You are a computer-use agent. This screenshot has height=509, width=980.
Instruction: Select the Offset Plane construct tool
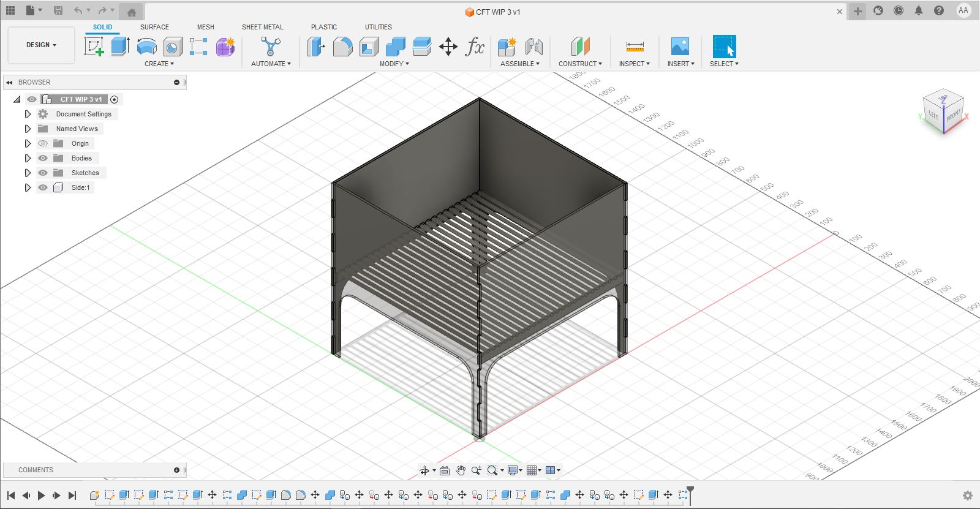tap(580, 47)
